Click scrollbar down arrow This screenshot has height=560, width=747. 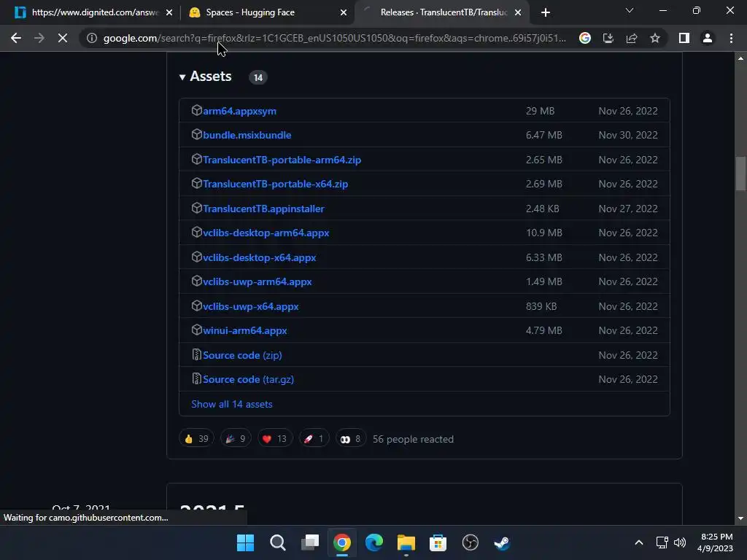(740, 518)
